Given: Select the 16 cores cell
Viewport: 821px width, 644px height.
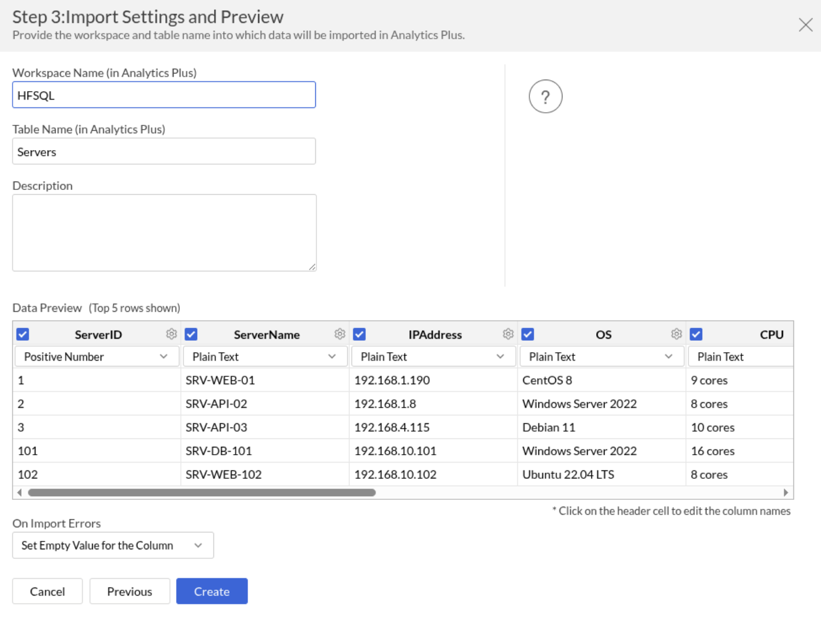Looking at the screenshot, I should coord(740,450).
